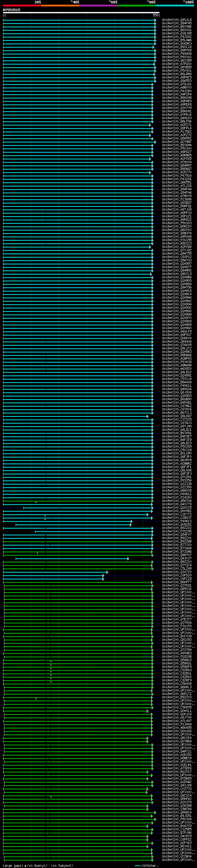The image size is (197, 868).
Task: Select the UniRef100_C6FDZ0 label
Action: [176, 575]
